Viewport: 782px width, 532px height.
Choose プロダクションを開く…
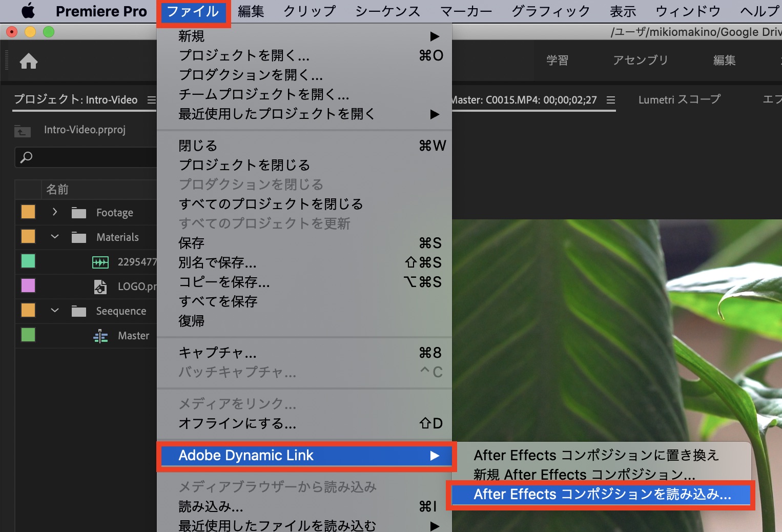(304, 75)
